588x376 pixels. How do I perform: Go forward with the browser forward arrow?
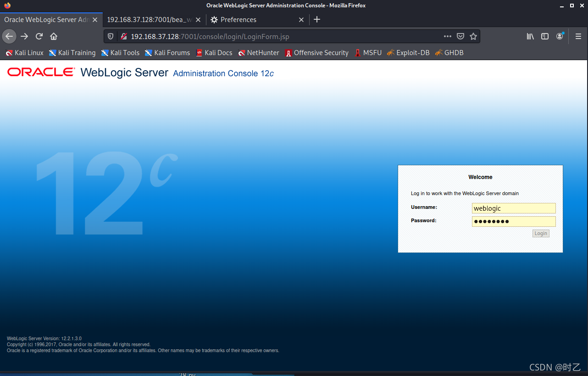(x=24, y=36)
